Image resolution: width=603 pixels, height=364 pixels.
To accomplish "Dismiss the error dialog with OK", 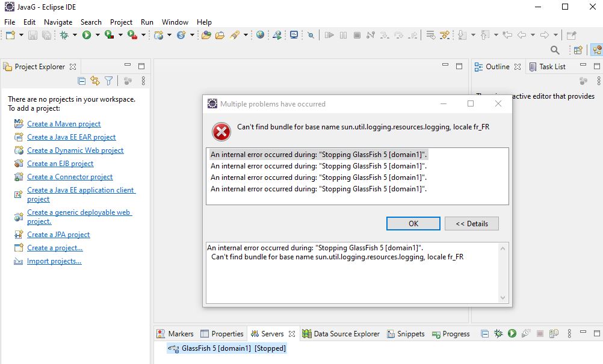I will 413,223.
